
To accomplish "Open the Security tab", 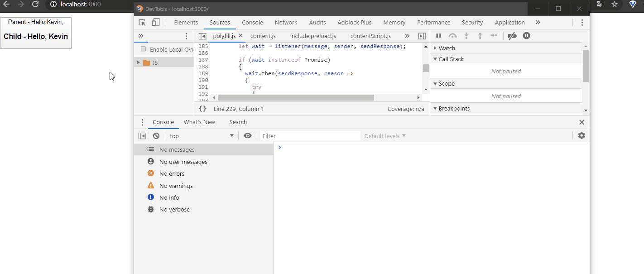I will 472,22.
